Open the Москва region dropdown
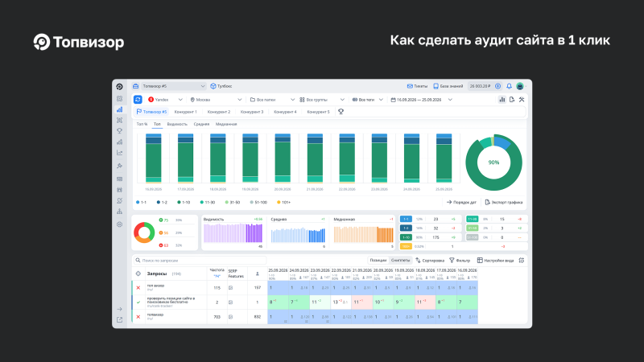The height and width of the screenshot is (362, 644). [216, 99]
